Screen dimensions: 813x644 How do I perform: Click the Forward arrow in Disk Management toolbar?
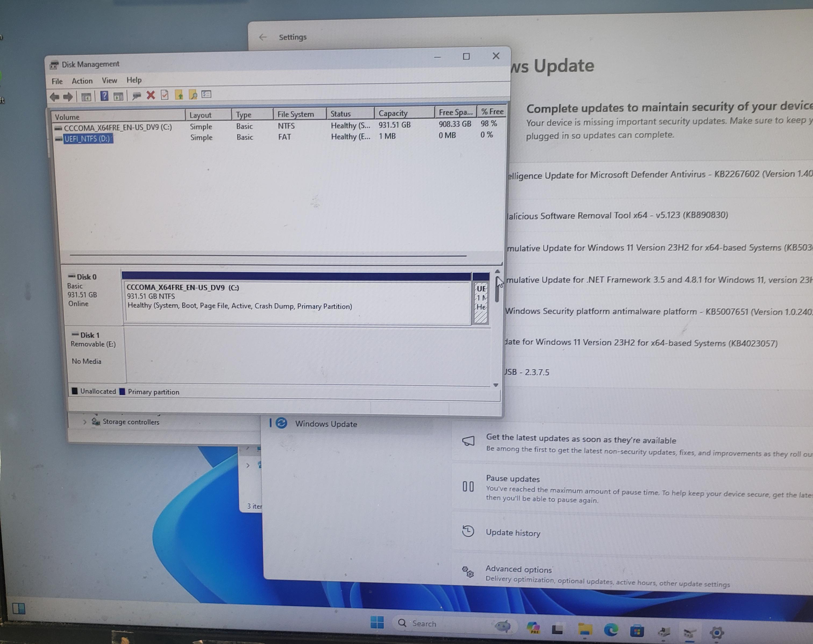coord(68,97)
